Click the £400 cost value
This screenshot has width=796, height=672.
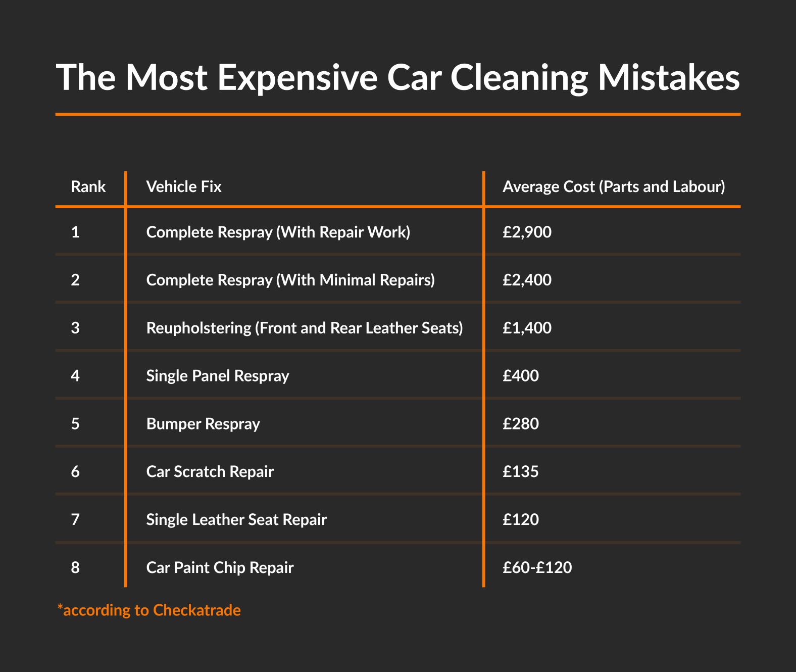point(521,376)
